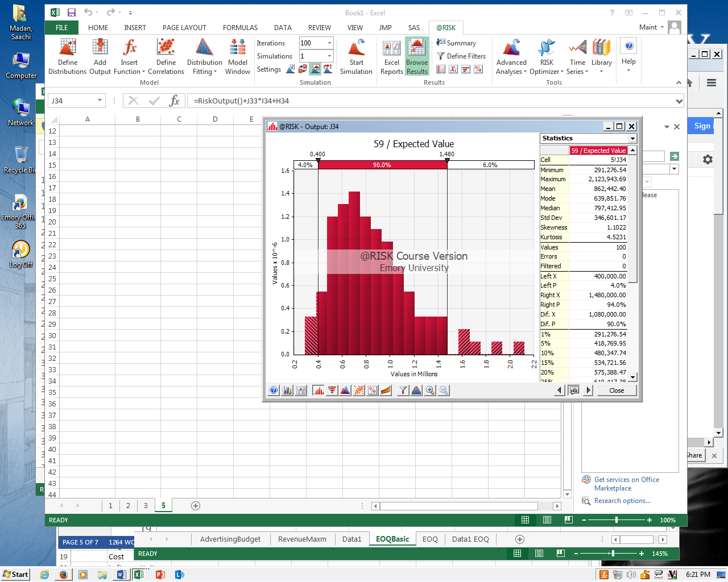Click into the formula bar text
Screen dimensions: 728x582
click(x=431, y=101)
